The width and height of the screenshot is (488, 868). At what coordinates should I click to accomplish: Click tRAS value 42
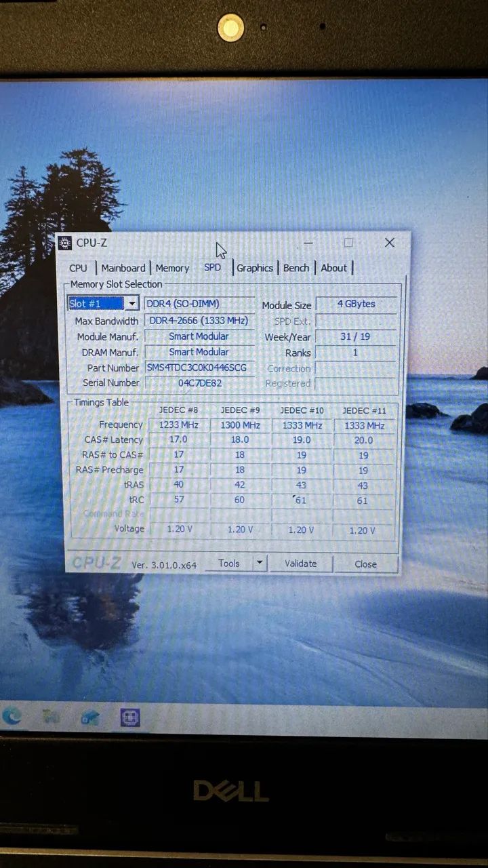(x=241, y=485)
